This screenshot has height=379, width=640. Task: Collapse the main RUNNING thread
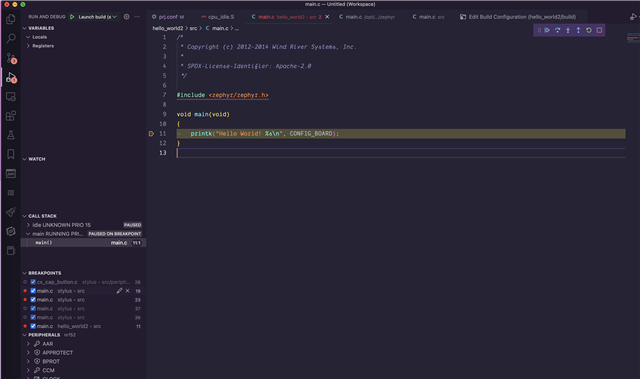click(28, 234)
